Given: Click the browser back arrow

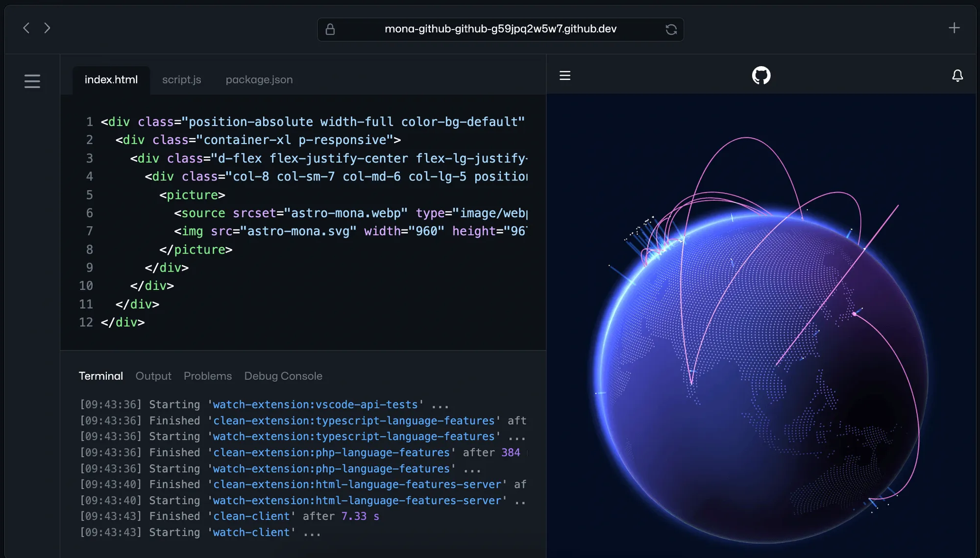Looking at the screenshot, I should click(x=26, y=28).
